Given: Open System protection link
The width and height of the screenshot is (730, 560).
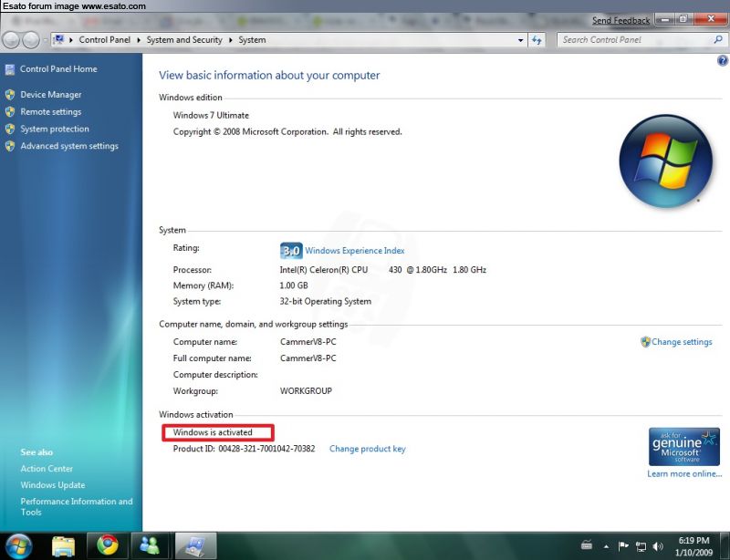Looking at the screenshot, I should [x=55, y=129].
